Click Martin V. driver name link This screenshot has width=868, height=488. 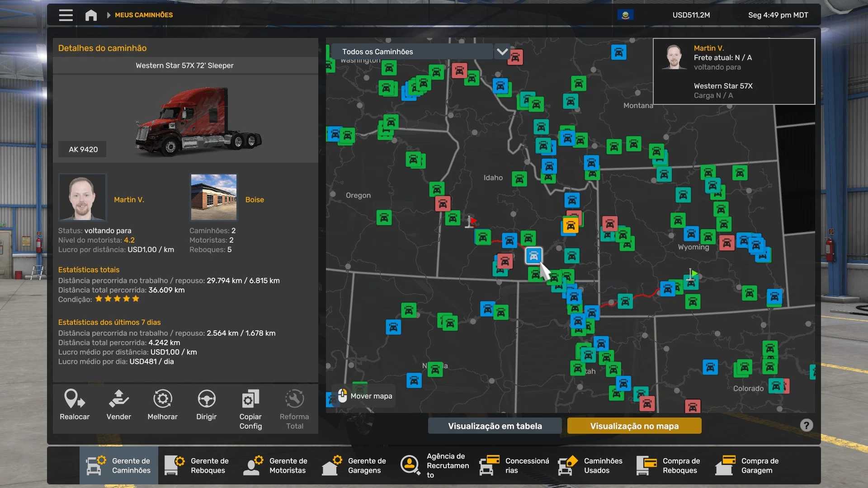click(129, 200)
